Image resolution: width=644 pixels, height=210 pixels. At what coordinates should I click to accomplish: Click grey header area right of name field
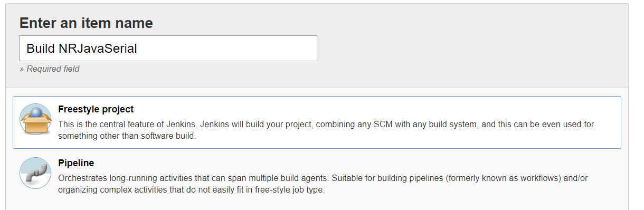pyautogui.click(x=470, y=49)
